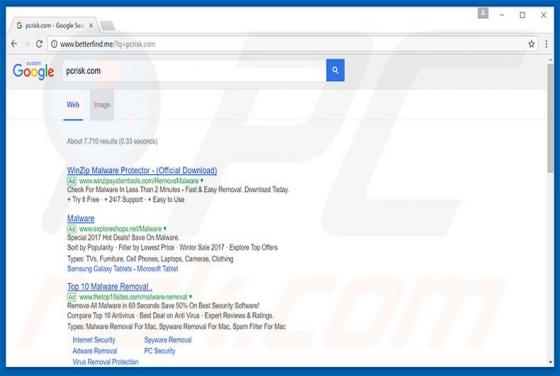Open Top 10 Malware Removal link
This screenshot has height=376, width=560.
[109, 286]
